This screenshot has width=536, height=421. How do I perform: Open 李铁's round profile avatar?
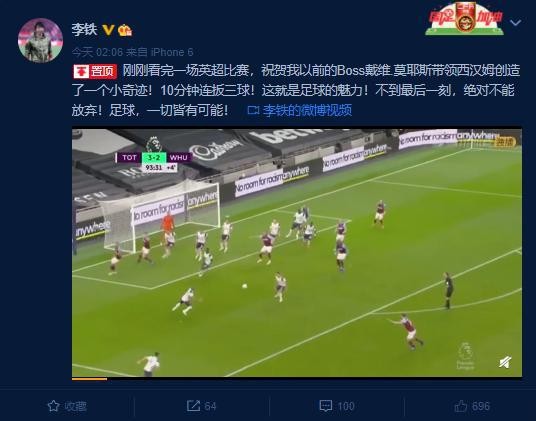click(40, 40)
